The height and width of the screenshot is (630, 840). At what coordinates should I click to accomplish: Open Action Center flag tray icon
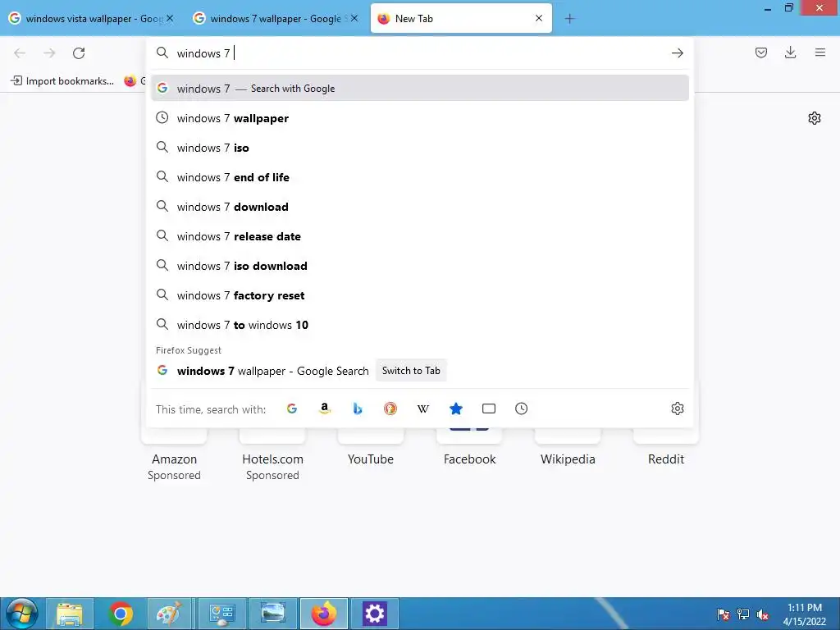point(724,614)
